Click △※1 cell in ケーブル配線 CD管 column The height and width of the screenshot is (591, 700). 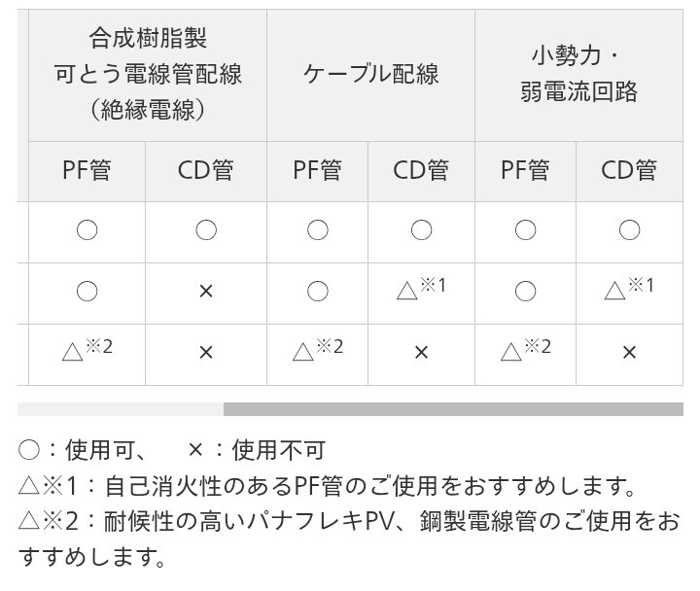click(x=421, y=290)
